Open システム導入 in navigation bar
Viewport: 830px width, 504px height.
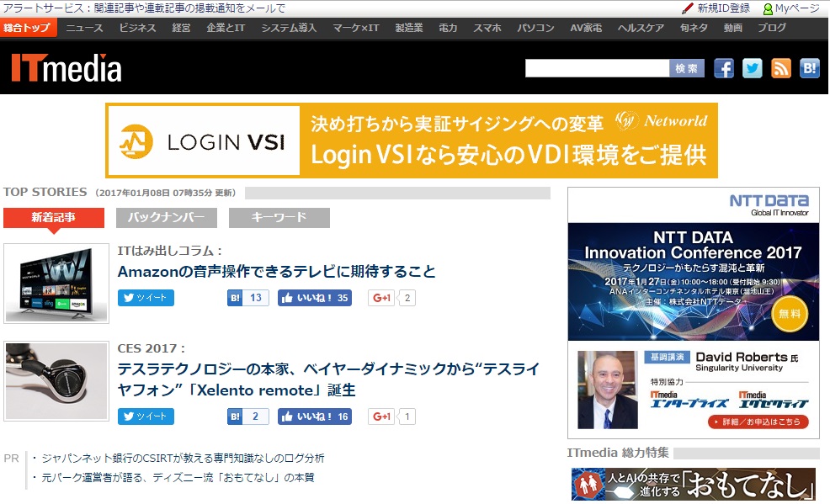tap(289, 28)
